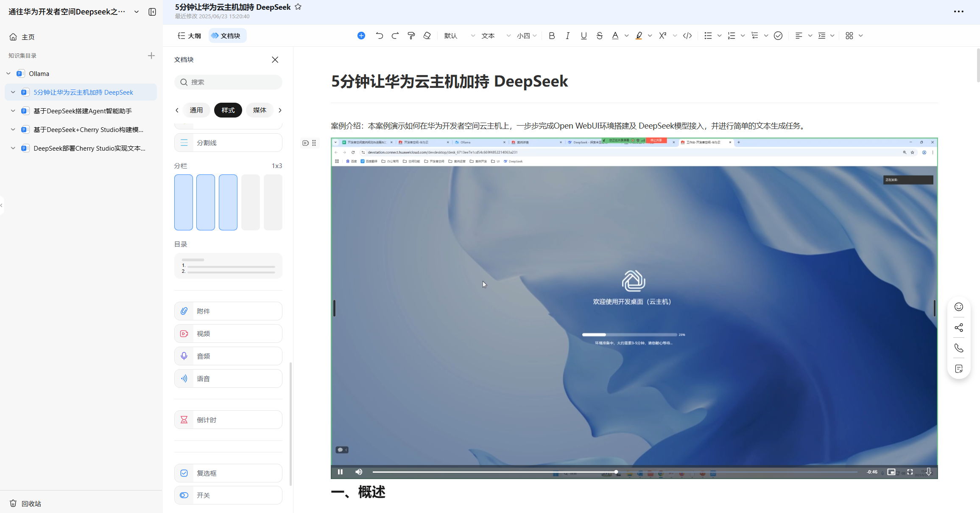Apply the font color A icon
The height and width of the screenshot is (513, 980).
(615, 36)
